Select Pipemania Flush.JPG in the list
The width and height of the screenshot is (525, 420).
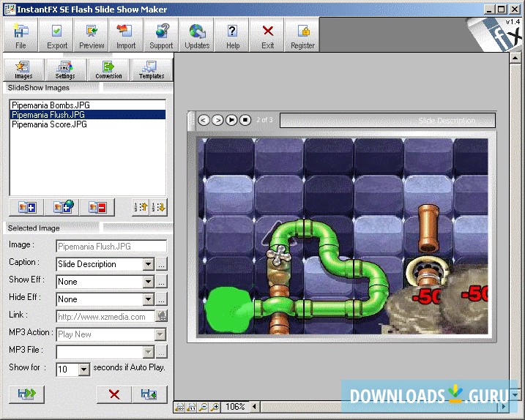click(x=88, y=115)
